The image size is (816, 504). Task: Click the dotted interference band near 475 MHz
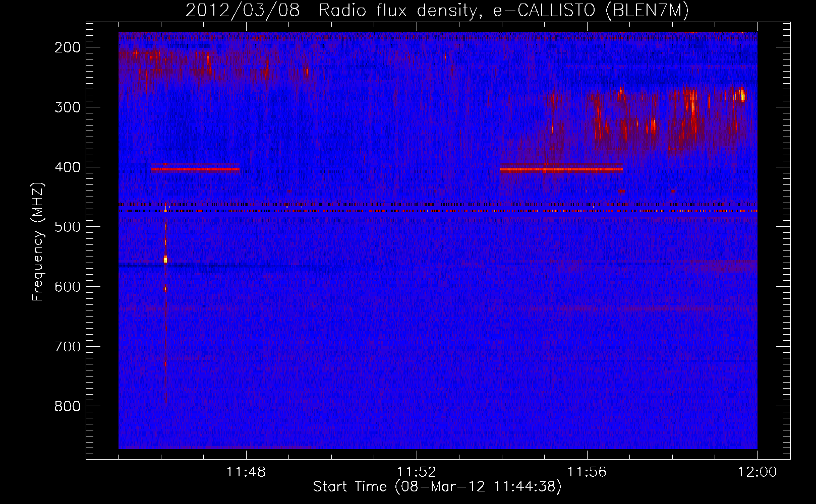coord(438,211)
